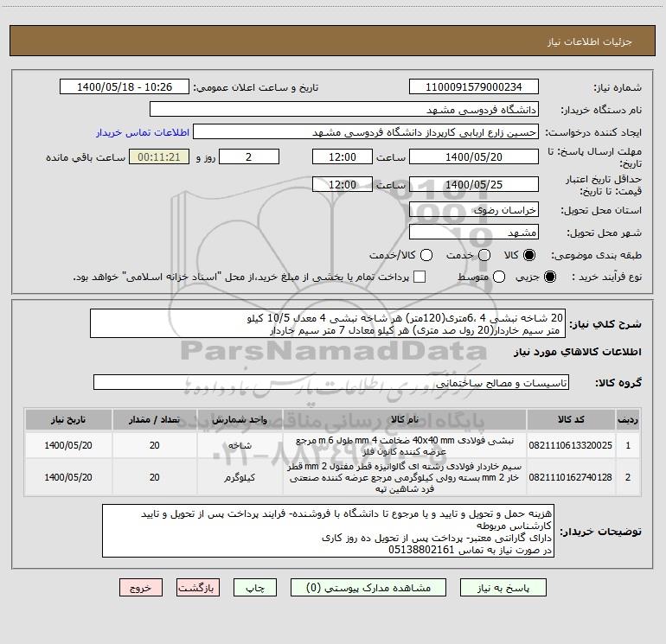
Task: Click the remaining time field 00:11:21
Action: [x=159, y=157]
